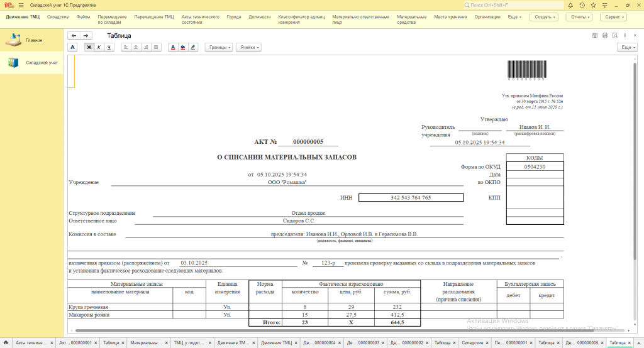Close the Материальны... tab
Image resolution: width=644 pixels, height=348 pixels.
(167, 343)
